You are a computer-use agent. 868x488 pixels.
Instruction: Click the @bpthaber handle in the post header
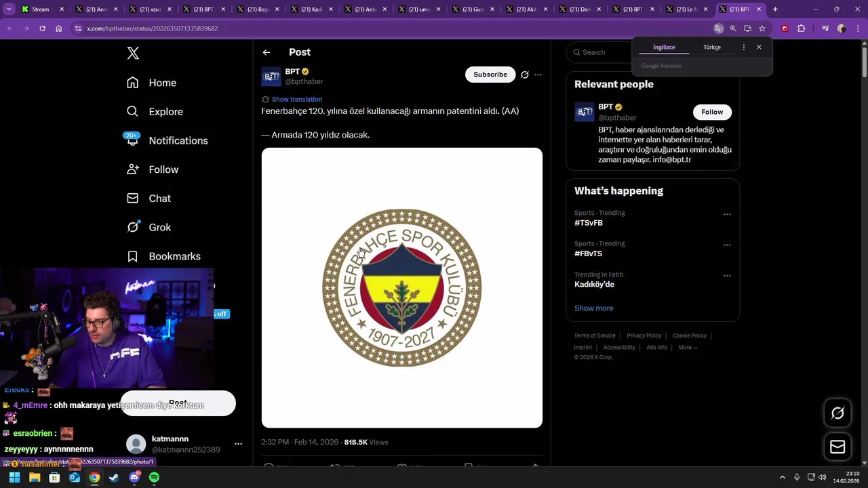tap(304, 81)
